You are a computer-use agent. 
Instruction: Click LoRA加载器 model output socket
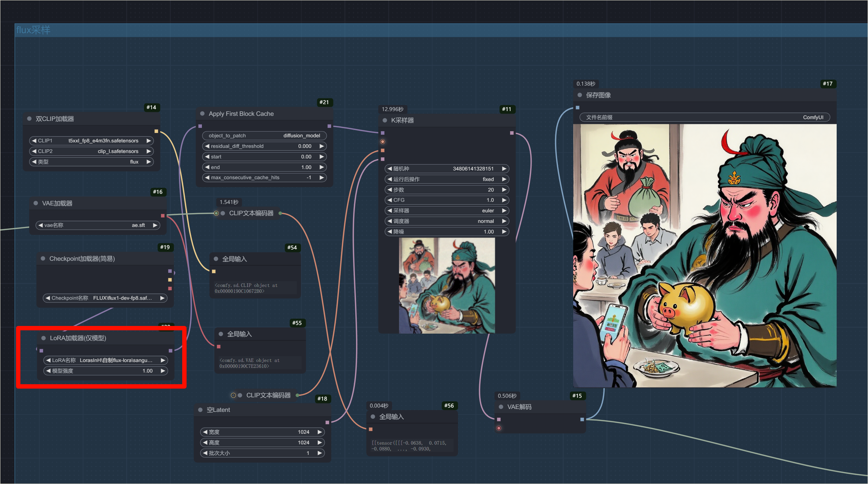171,350
